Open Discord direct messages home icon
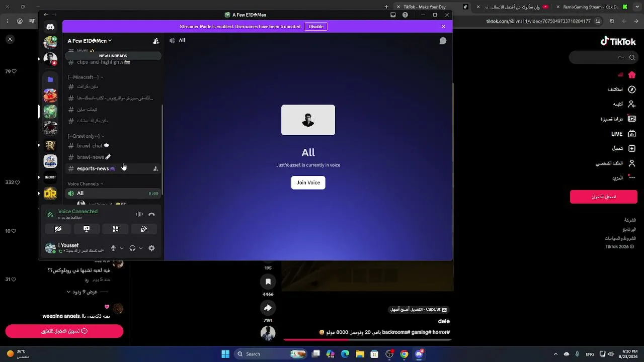 pyautogui.click(x=50, y=27)
